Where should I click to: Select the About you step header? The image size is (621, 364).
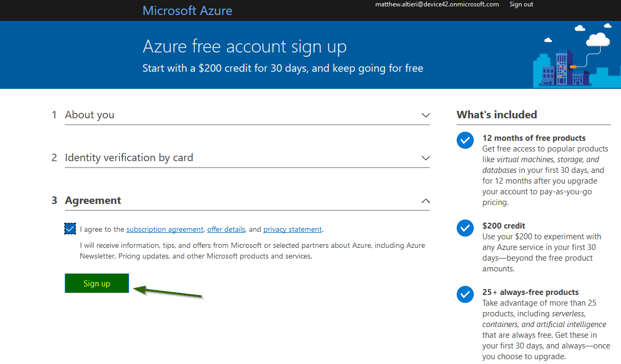(x=89, y=115)
